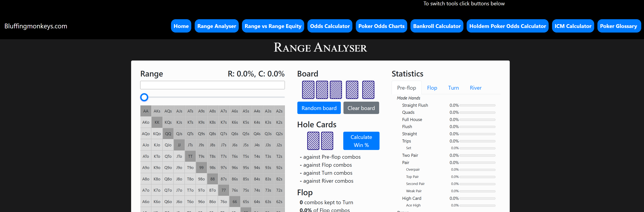The width and height of the screenshot is (644, 212).
Task: Click the third flop card placeholder
Action: [x=336, y=90]
